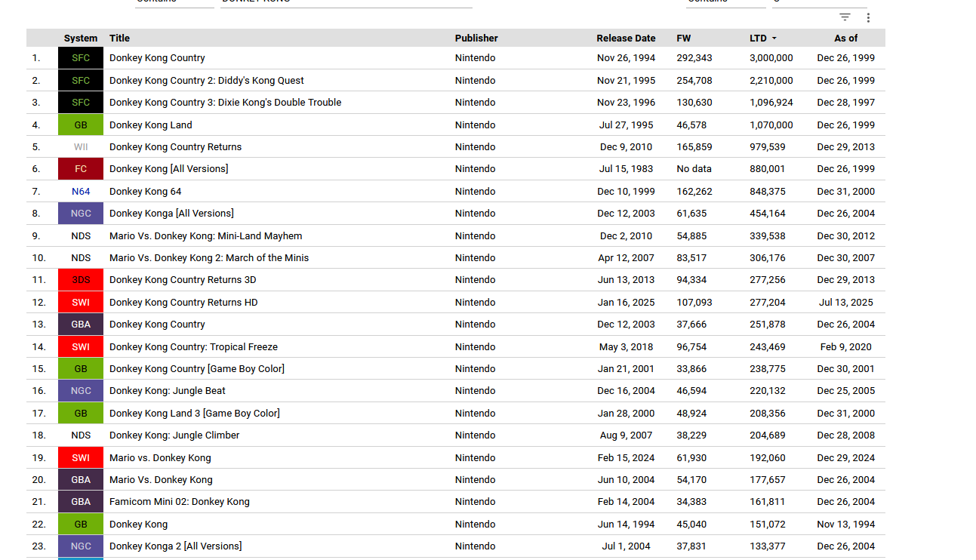Click As of date 'Feb 9, 2020'

[x=846, y=347]
